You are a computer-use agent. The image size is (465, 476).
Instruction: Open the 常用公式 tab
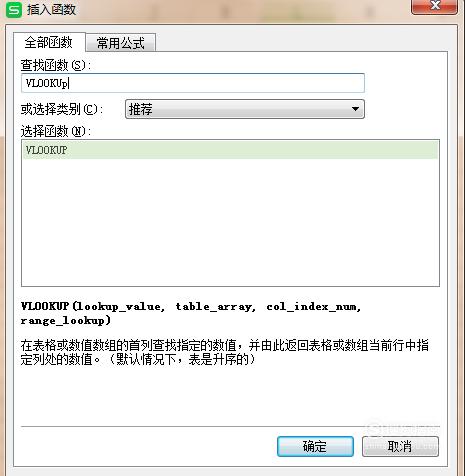click(x=121, y=43)
